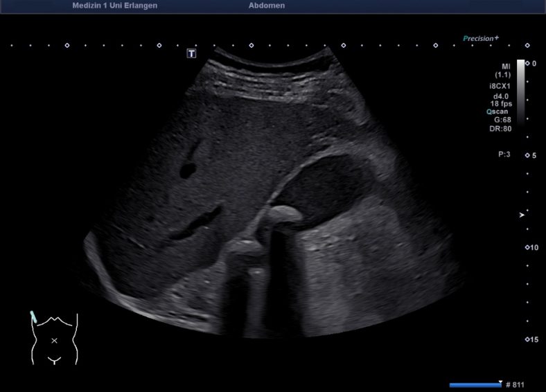Click the Abdomen preset label in header
Viewport: 546px width, 392px height.
[266, 6]
